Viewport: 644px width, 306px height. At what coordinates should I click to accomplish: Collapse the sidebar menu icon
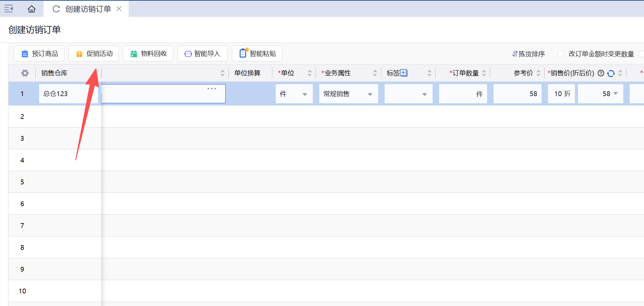pos(9,9)
